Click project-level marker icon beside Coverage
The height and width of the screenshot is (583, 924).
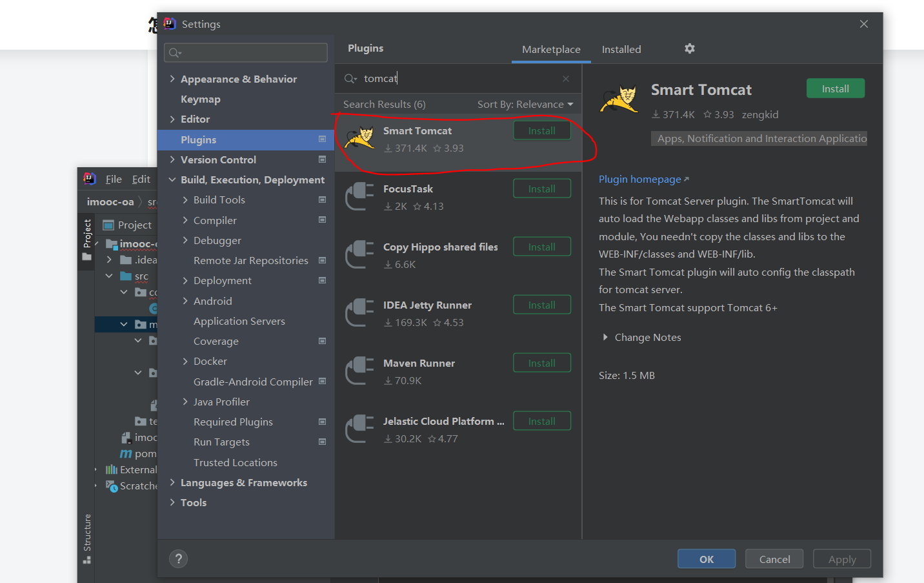coord(323,341)
